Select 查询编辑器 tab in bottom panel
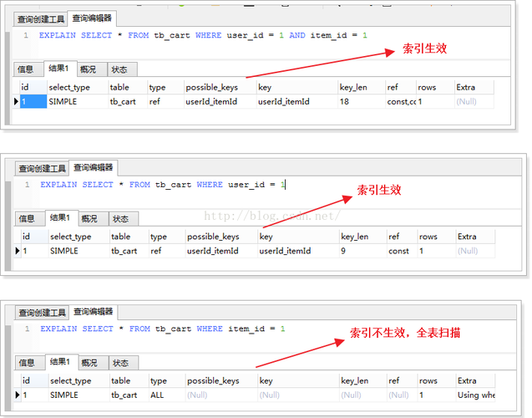The width and height of the screenshot is (532, 418). pos(94,312)
